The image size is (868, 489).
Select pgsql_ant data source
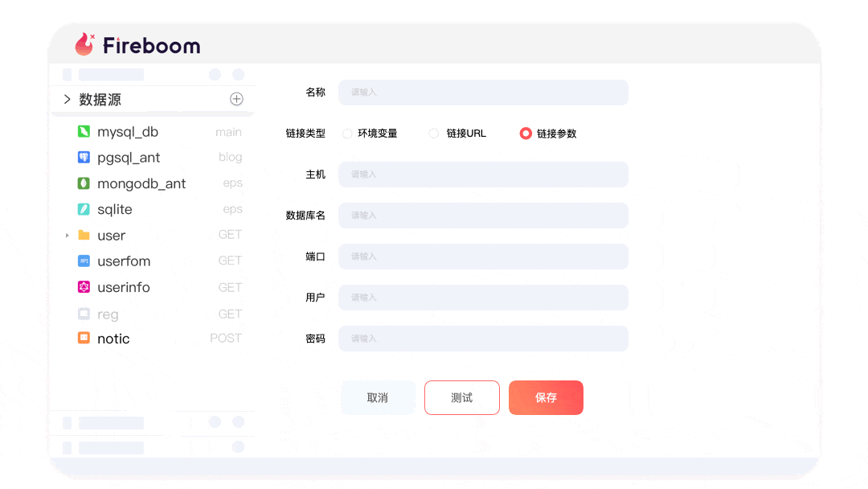pos(129,158)
